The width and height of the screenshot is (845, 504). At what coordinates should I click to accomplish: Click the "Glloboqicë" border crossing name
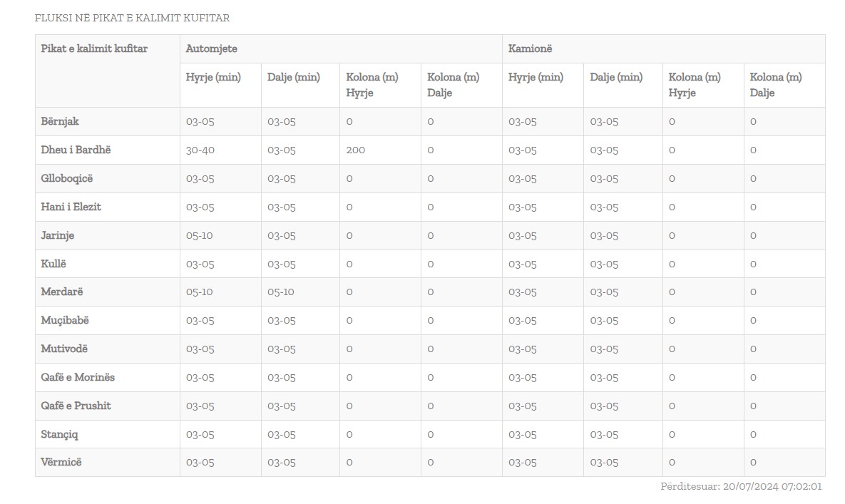click(x=67, y=178)
